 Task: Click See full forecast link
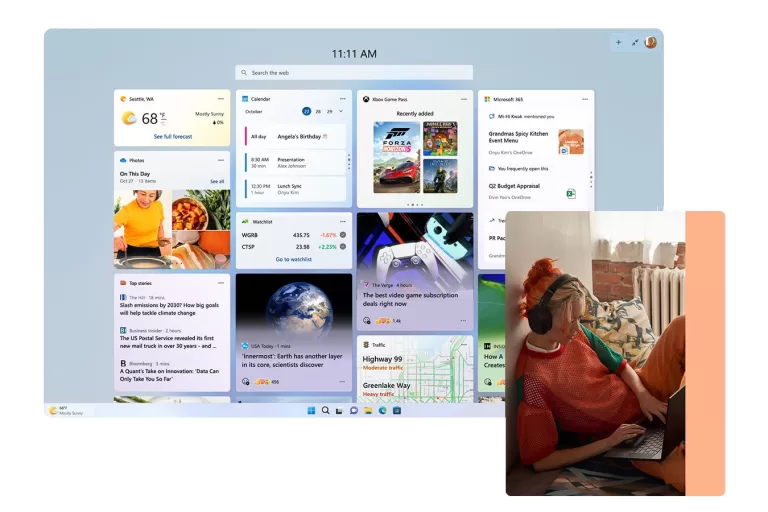pos(173,136)
